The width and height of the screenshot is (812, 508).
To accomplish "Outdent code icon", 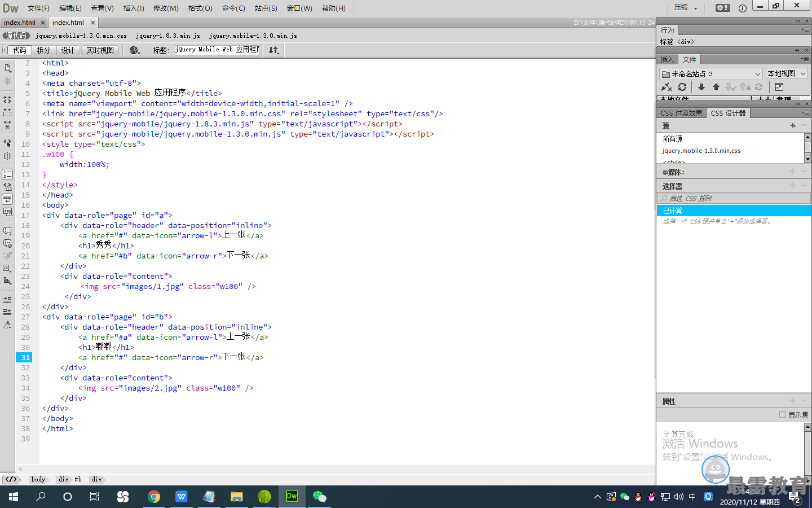I will (7, 312).
